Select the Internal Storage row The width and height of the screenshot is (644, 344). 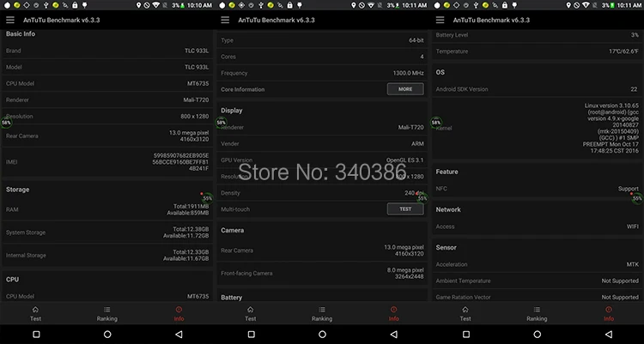[107, 256]
